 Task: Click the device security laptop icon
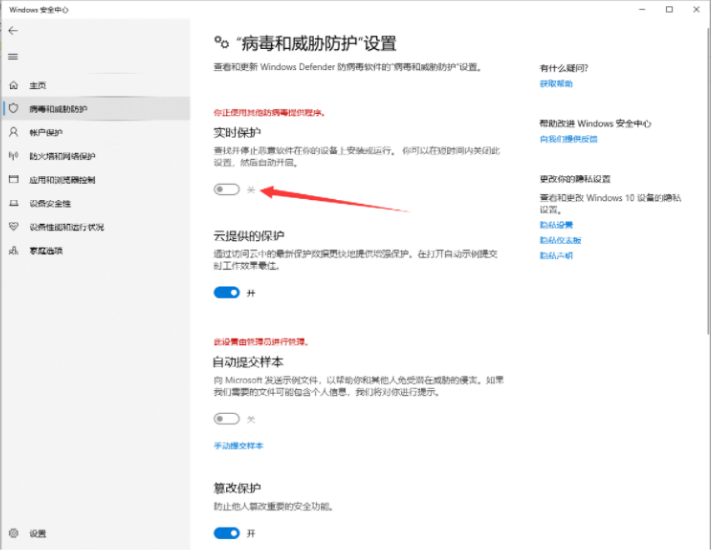click(x=14, y=203)
